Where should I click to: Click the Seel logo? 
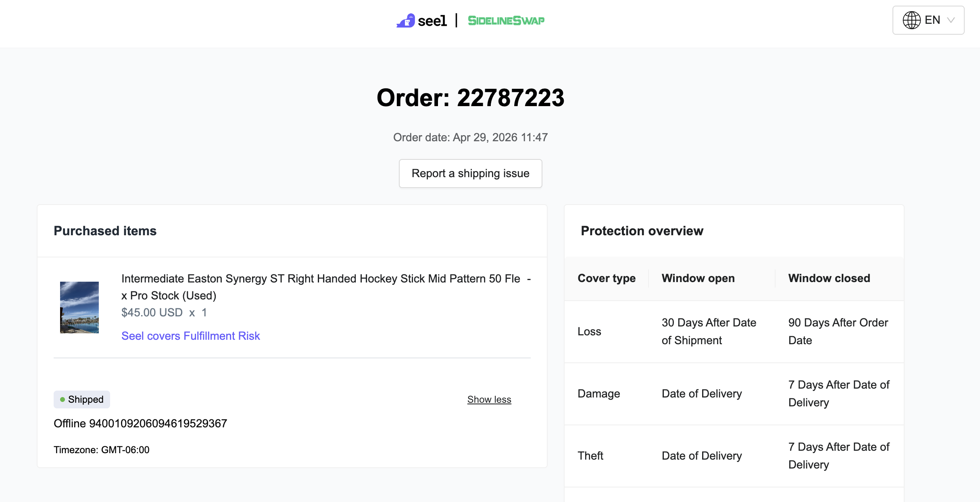click(x=421, y=20)
